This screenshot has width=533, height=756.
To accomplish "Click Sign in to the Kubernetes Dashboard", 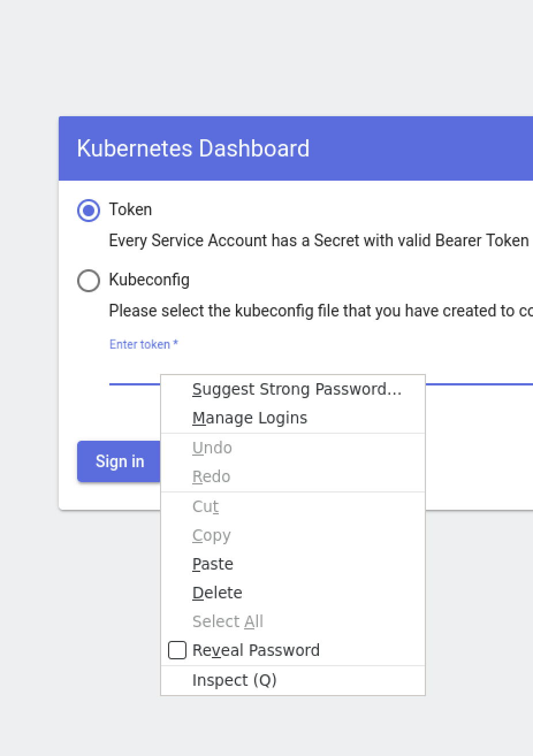I will [119, 461].
